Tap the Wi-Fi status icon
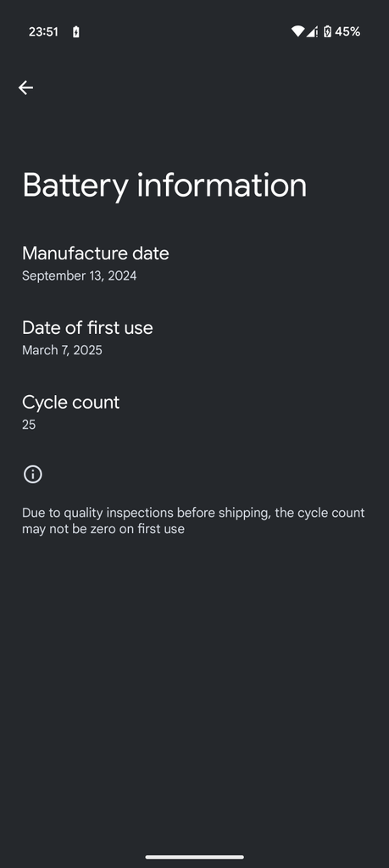Image resolution: width=389 pixels, height=868 pixels. coord(297,31)
